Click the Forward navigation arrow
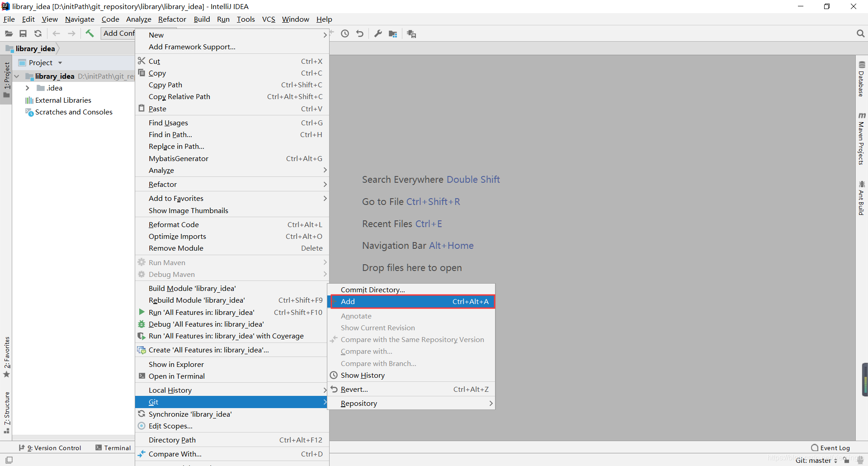This screenshot has height=466, width=868. coord(71,33)
